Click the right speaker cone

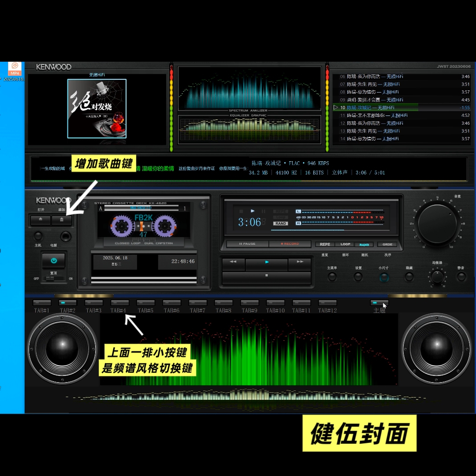coord(436,349)
